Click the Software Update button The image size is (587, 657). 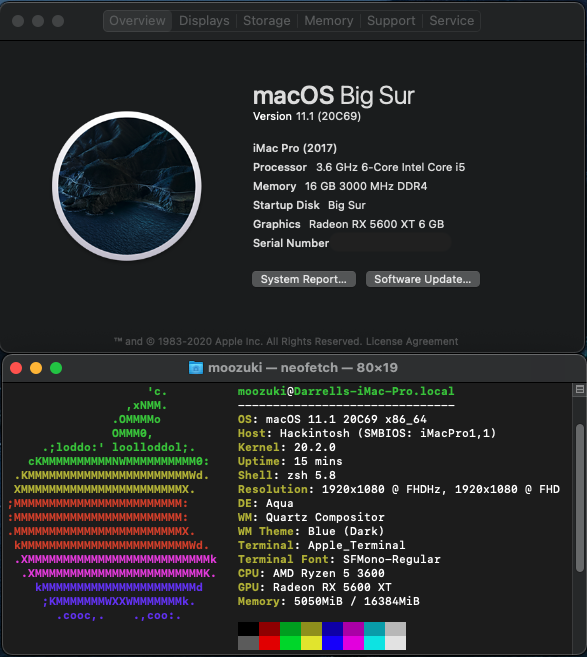423,279
